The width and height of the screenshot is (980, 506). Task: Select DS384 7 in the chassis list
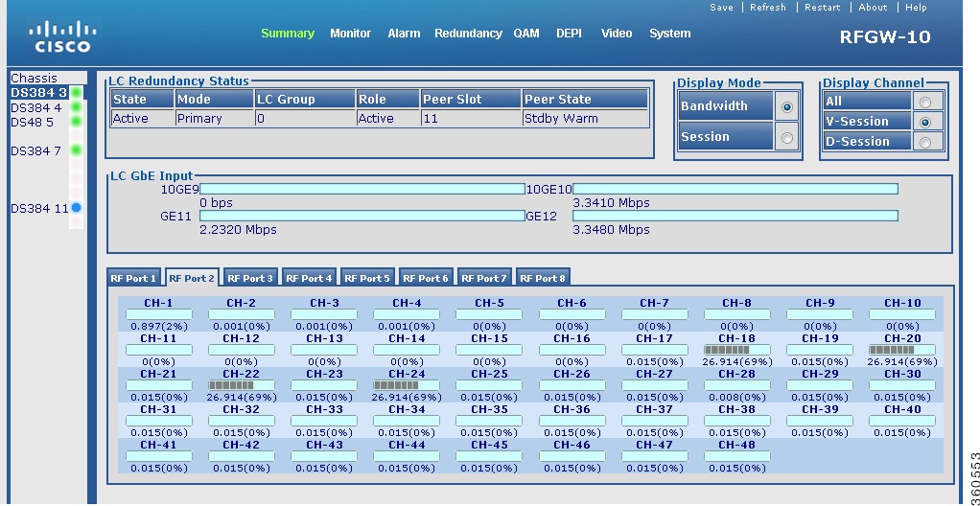coord(36,151)
